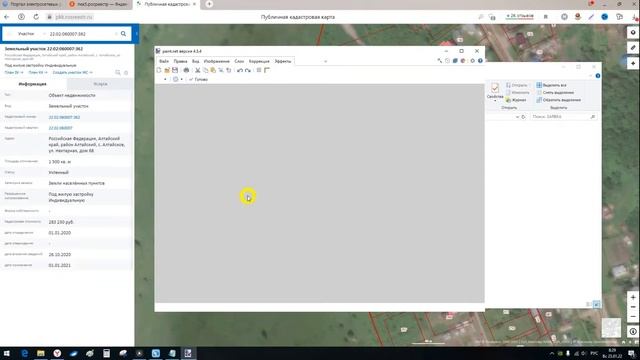Click the Paste icon in paint.net toolbar
Screen dimensions: 640x360
click(x=213, y=70)
